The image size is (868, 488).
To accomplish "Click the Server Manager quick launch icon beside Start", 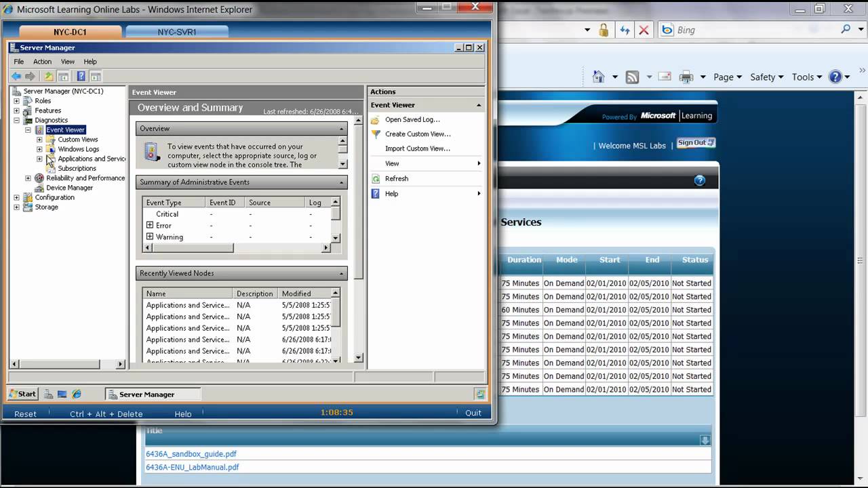I will (48, 394).
